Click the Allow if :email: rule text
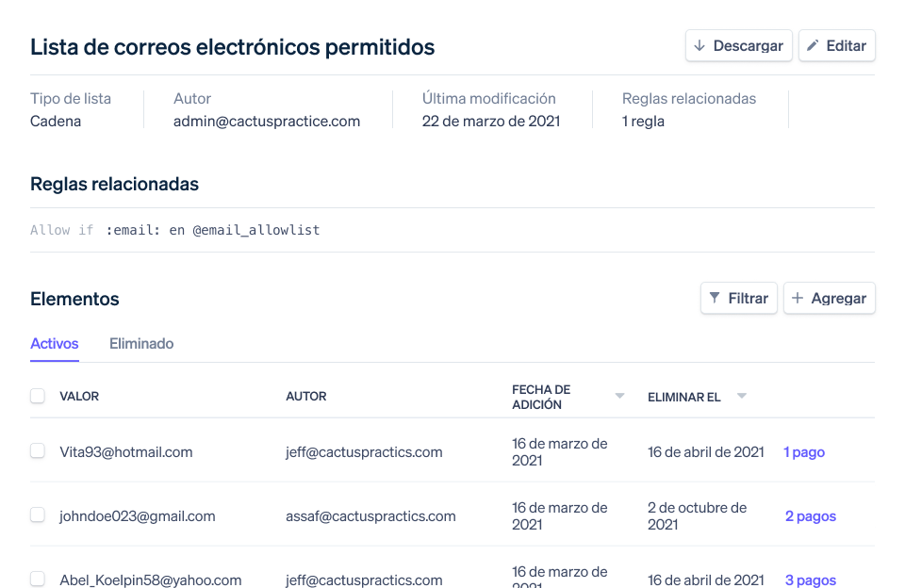905x588 pixels. 175,230
